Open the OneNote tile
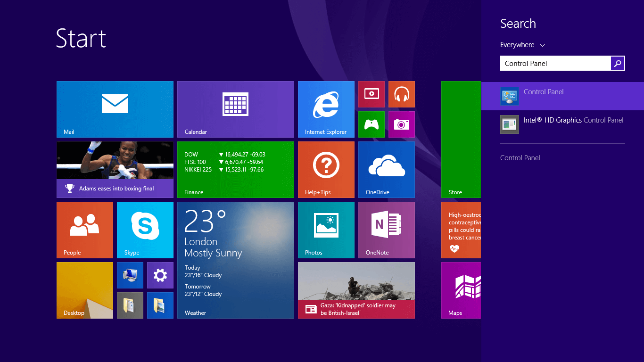Viewport: 644px width, 362px height. point(387,230)
